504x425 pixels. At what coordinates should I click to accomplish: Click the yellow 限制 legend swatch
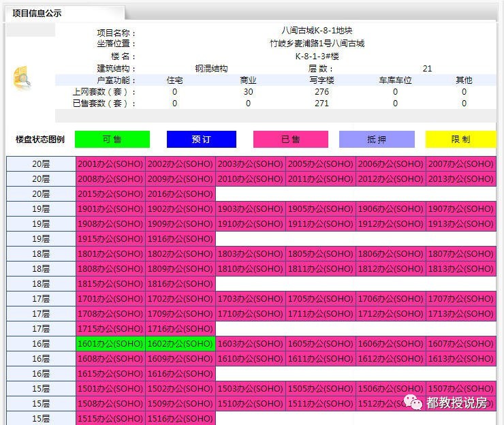pyautogui.click(x=461, y=139)
